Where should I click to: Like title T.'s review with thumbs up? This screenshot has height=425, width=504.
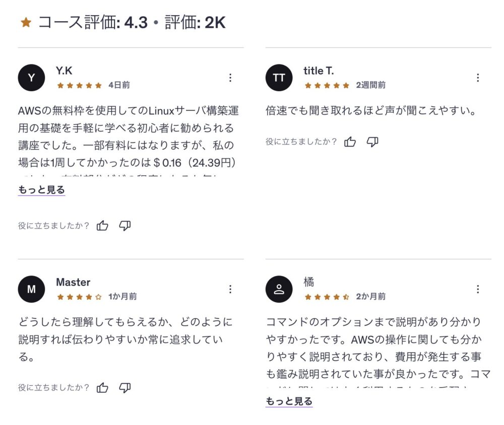350,142
